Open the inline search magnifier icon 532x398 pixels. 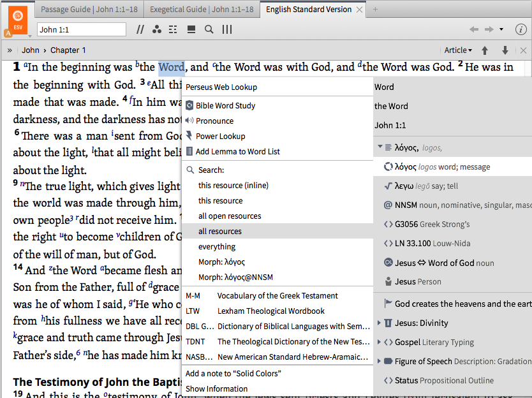(x=209, y=29)
